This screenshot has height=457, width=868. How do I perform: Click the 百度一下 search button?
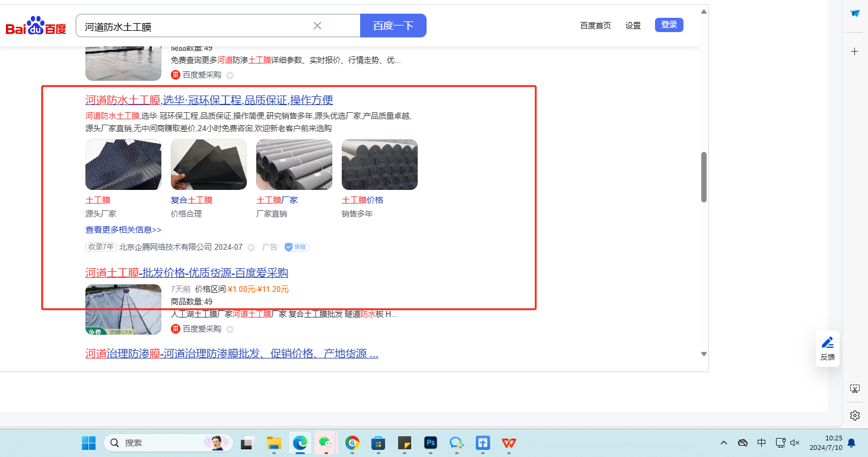tap(393, 26)
